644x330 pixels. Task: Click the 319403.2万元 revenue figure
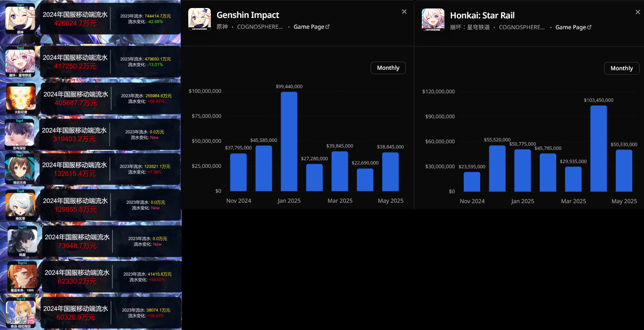click(75, 139)
